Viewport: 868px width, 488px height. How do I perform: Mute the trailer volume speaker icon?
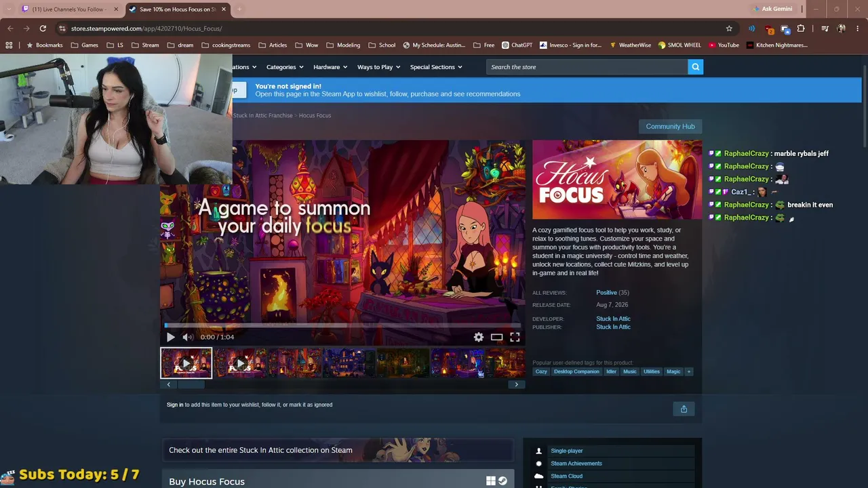pyautogui.click(x=188, y=337)
